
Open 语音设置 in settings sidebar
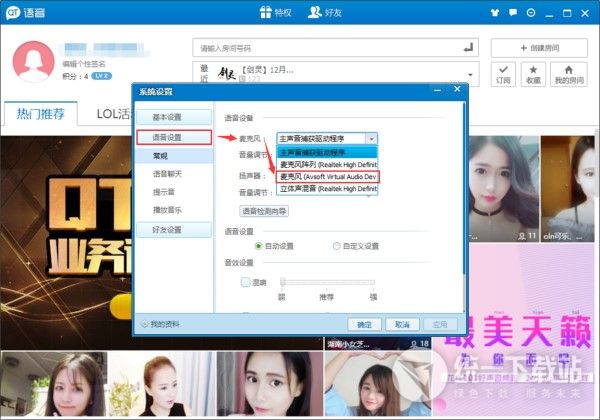[174, 137]
